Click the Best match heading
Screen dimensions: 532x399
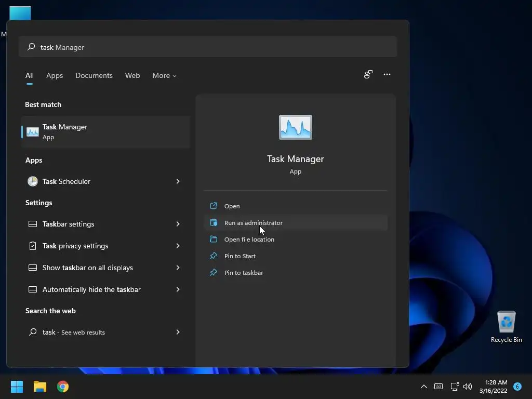click(x=43, y=104)
